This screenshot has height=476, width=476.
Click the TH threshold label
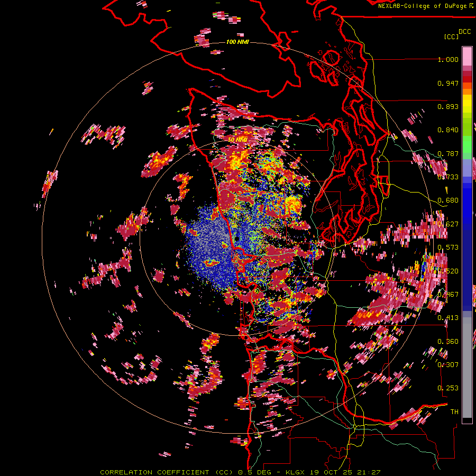(x=454, y=411)
